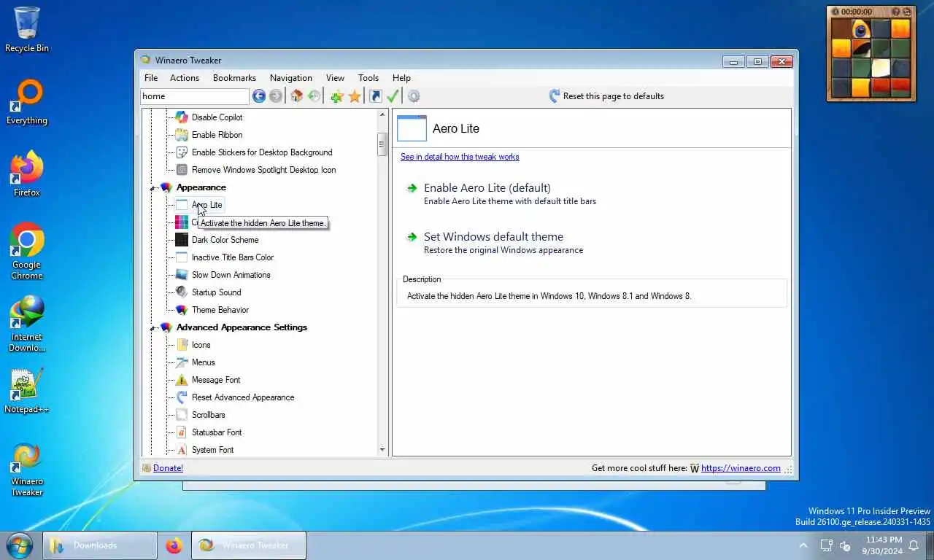Click the Startup Sound speaker icon
934x560 pixels.
(182, 292)
